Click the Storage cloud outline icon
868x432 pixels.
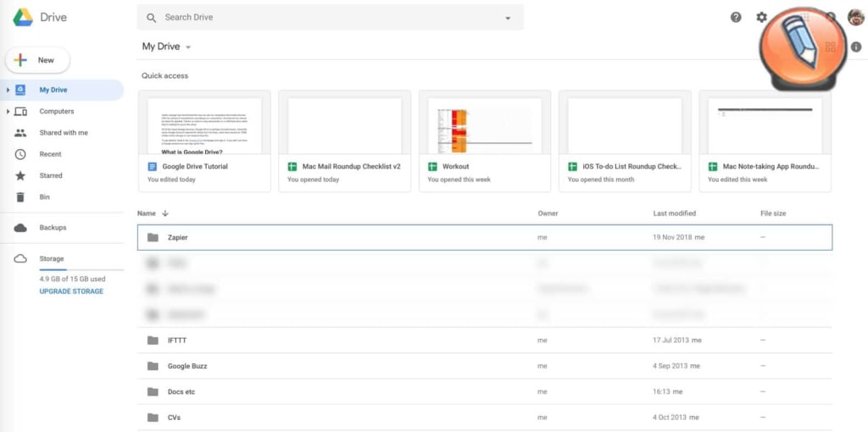click(20, 258)
